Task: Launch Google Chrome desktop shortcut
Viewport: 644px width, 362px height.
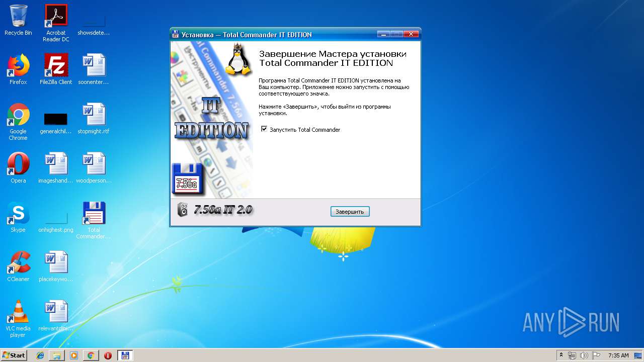Action: (x=18, y=122)
